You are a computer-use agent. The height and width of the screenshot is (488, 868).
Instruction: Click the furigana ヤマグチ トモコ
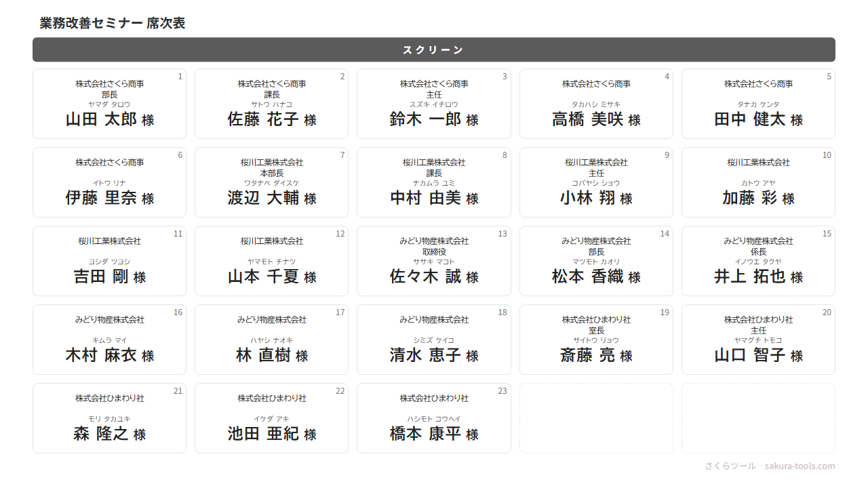point(758,340)
